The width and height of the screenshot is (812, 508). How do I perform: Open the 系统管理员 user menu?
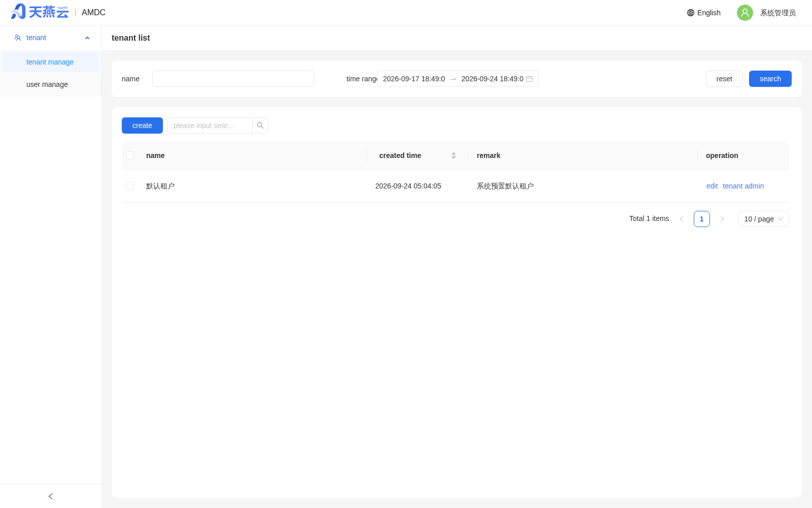click(778, 13)
